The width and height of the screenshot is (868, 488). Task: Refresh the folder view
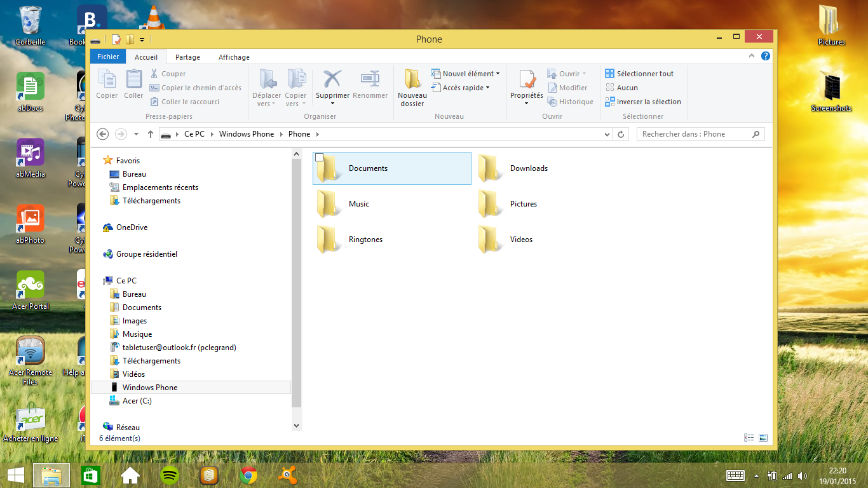(x=621, y=134)
